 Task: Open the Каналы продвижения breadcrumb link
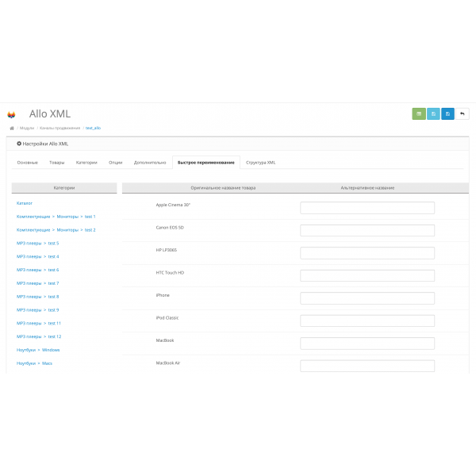pyautogui.click(x=59, y=128)
